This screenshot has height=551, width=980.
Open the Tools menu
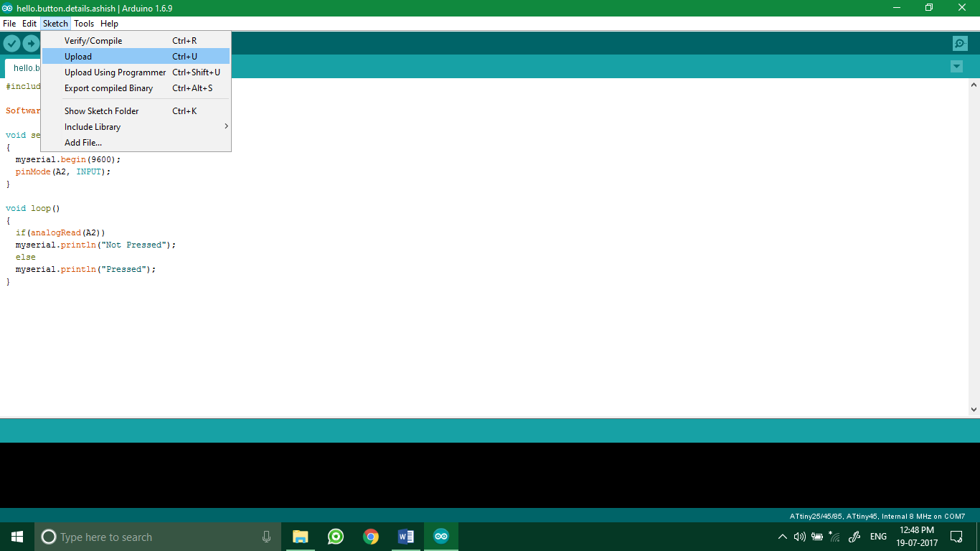(x=84, y=24)
